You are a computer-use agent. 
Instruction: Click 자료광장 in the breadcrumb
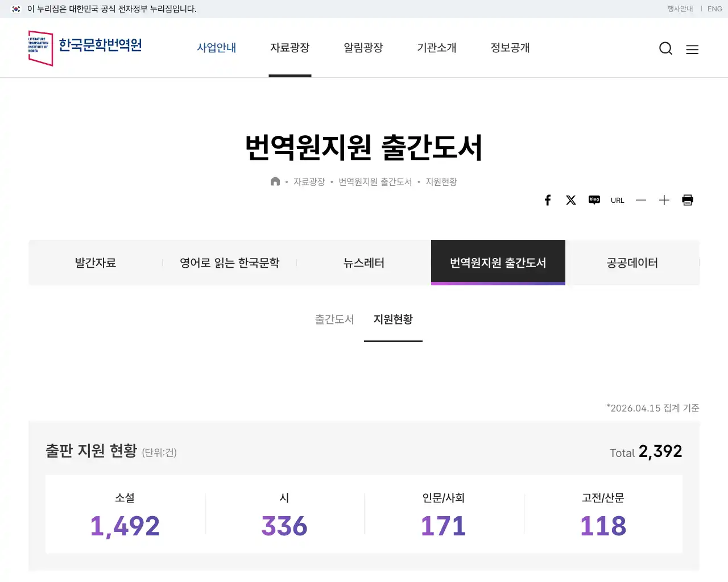coord(309,182)
